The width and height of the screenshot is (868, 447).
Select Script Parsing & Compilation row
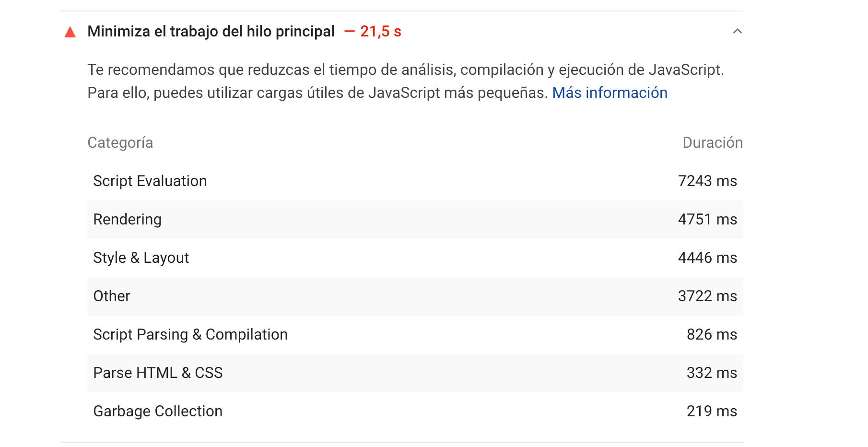pyautogui.click(x=415, y=335)
